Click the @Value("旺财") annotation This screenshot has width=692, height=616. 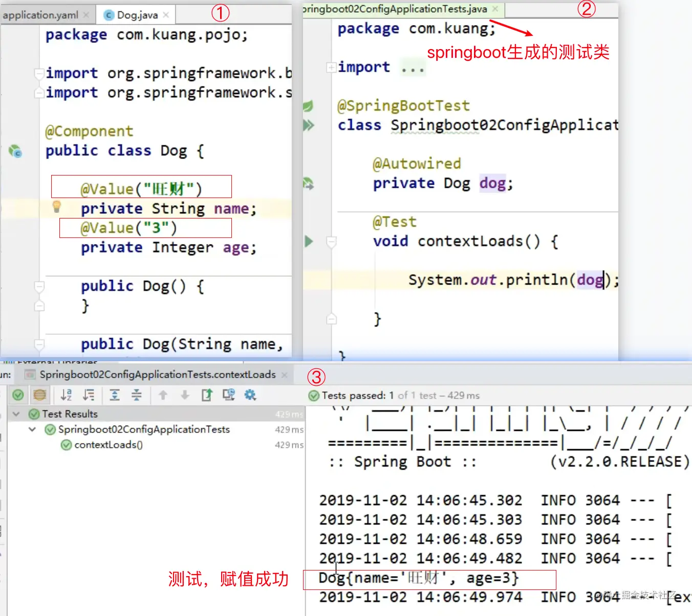(x=141, y=189)
